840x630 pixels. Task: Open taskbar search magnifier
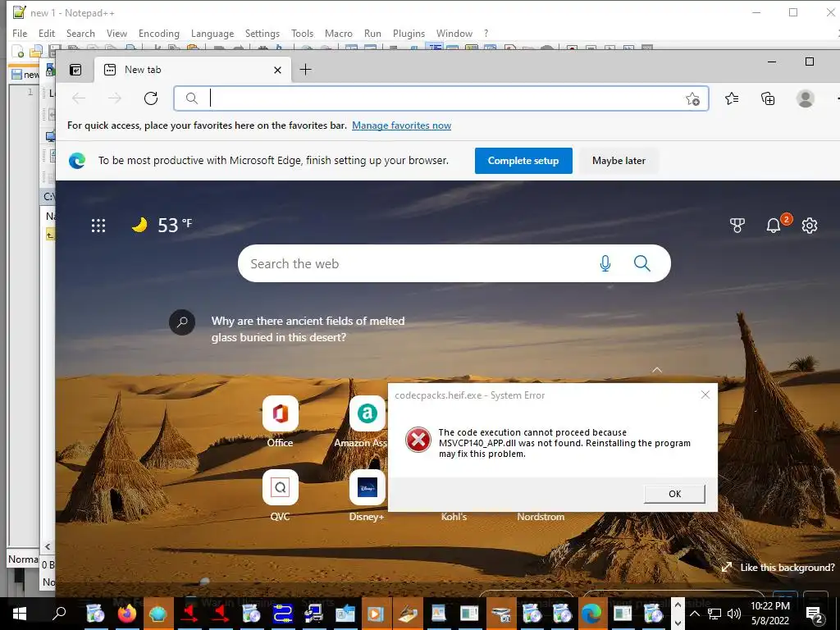pyautogui.click(x=59, y=613)
